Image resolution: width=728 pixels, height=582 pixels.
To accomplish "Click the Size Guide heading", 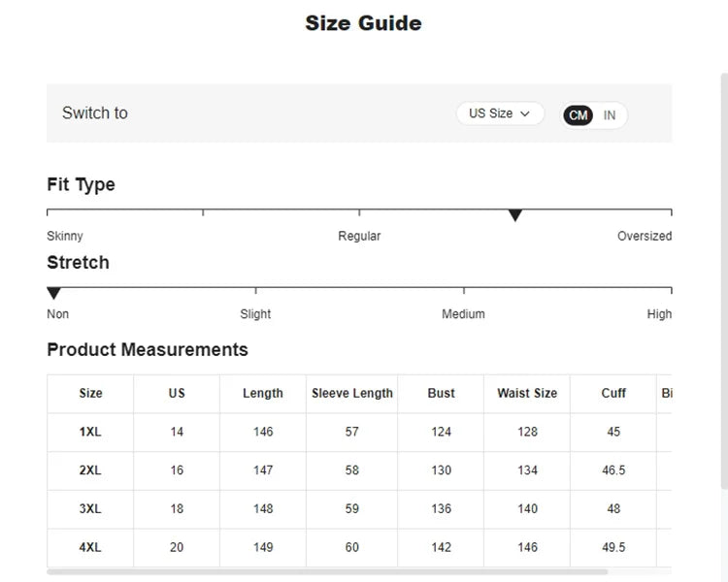I will point(363,23).
